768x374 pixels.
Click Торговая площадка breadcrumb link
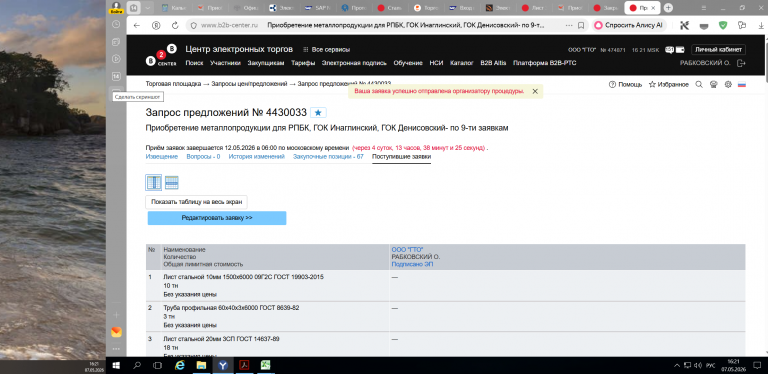point(173,84)
